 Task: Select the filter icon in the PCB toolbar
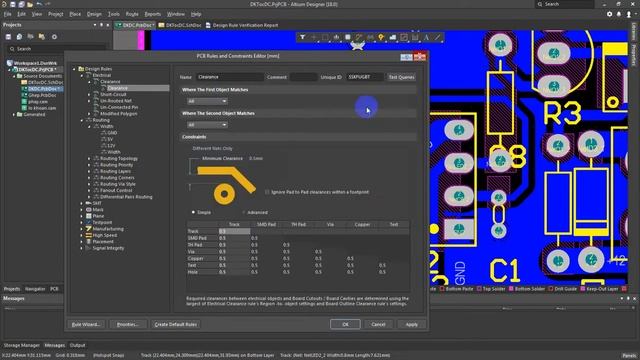(302, 37)
